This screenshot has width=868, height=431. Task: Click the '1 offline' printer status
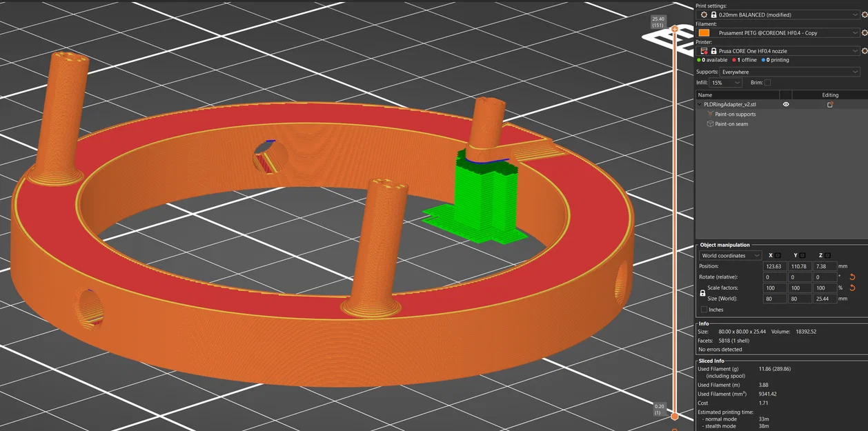point(744,60)
